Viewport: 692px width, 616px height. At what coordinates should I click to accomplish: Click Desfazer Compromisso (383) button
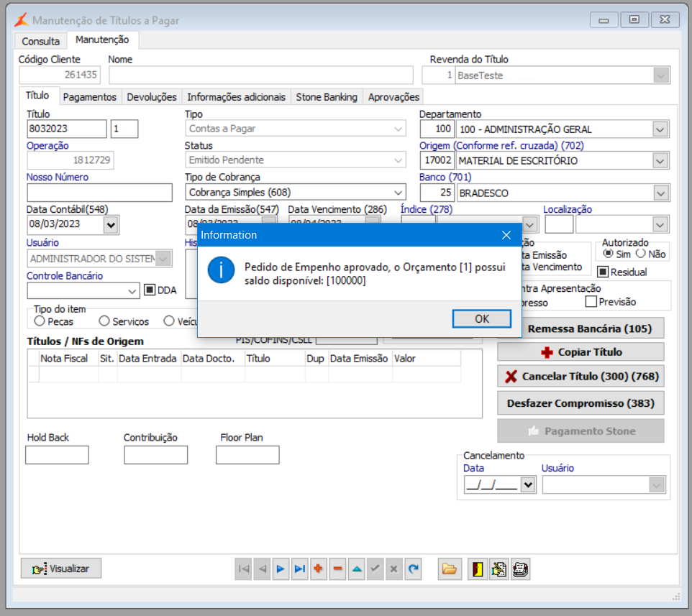[x=581, y=403]
